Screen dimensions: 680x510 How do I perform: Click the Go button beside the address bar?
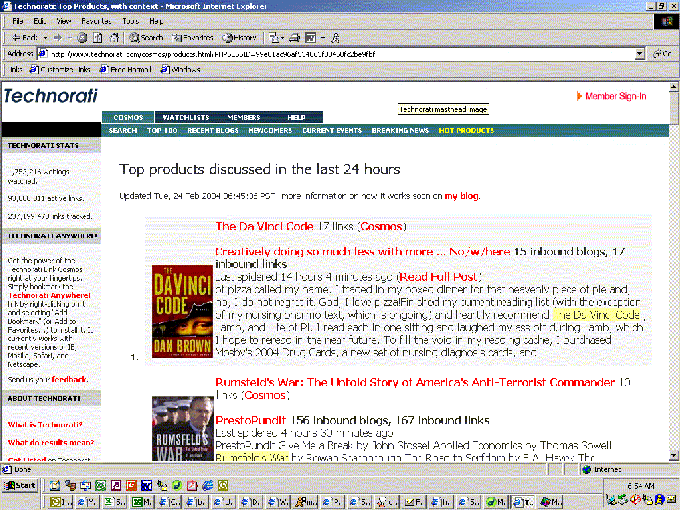tap(662, 54)
